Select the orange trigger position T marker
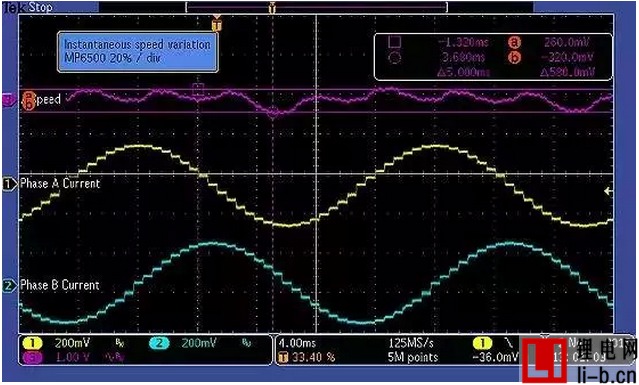This screenshot has height=385, width=639. point(217,26)
